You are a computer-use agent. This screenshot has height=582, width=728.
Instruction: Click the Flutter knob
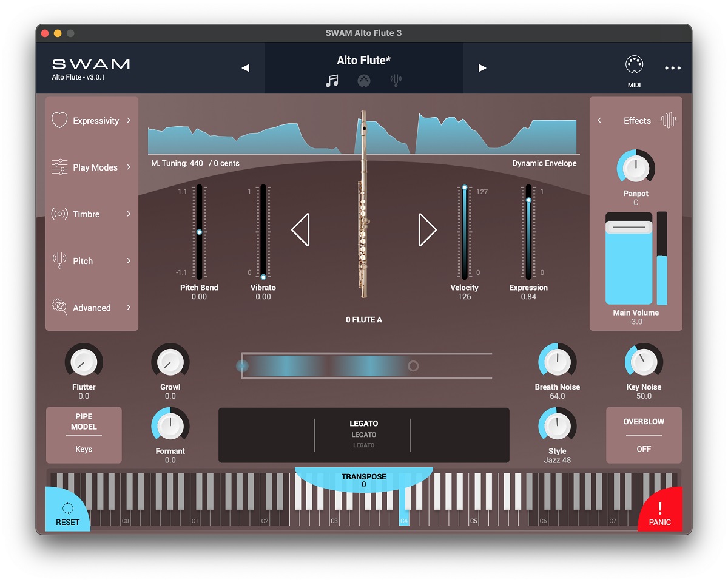coord(84,362)
